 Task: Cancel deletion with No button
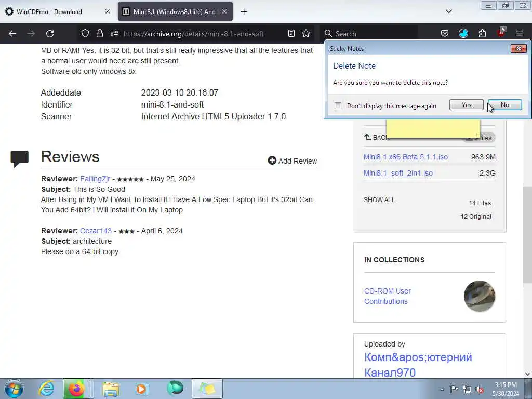(x=504, y=105)
